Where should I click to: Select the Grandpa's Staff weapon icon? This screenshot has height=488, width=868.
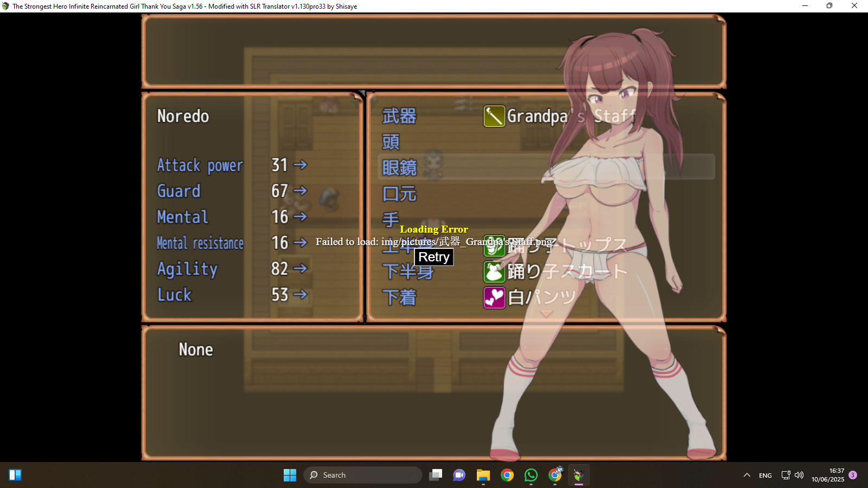point(494,116)
